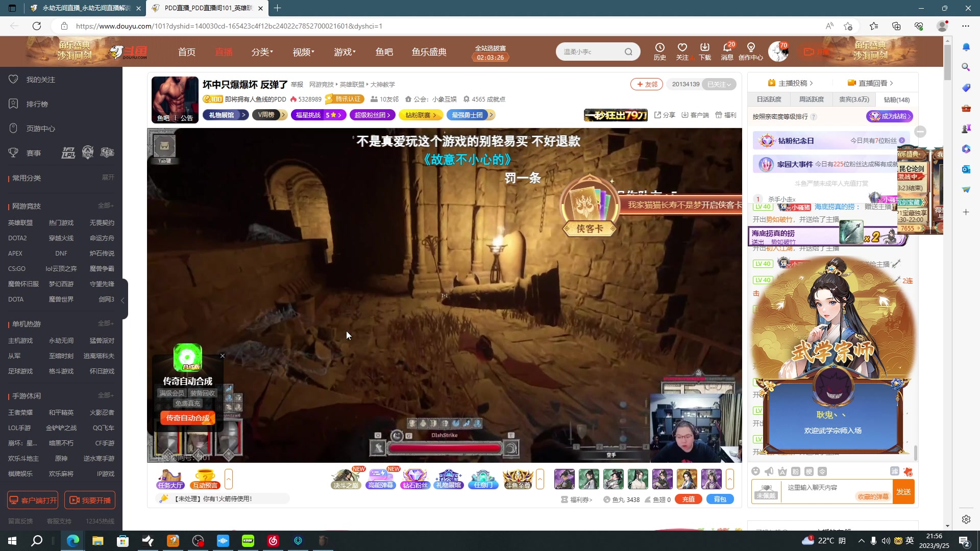
Task: Collapse the left sidebar with arrow handle
Action: click(x=123, y=300)
